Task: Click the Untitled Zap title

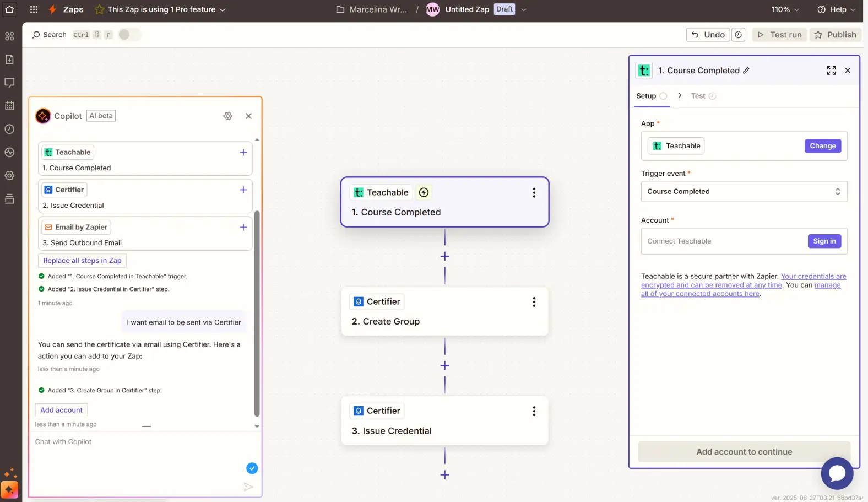Action: (467, 9)
